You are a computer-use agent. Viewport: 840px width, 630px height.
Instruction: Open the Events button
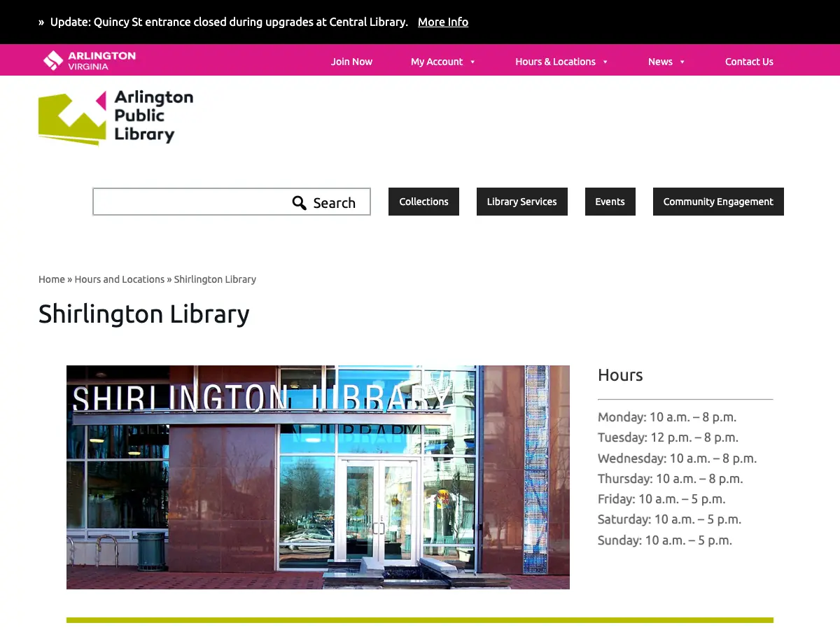click(x=610, y=202)
